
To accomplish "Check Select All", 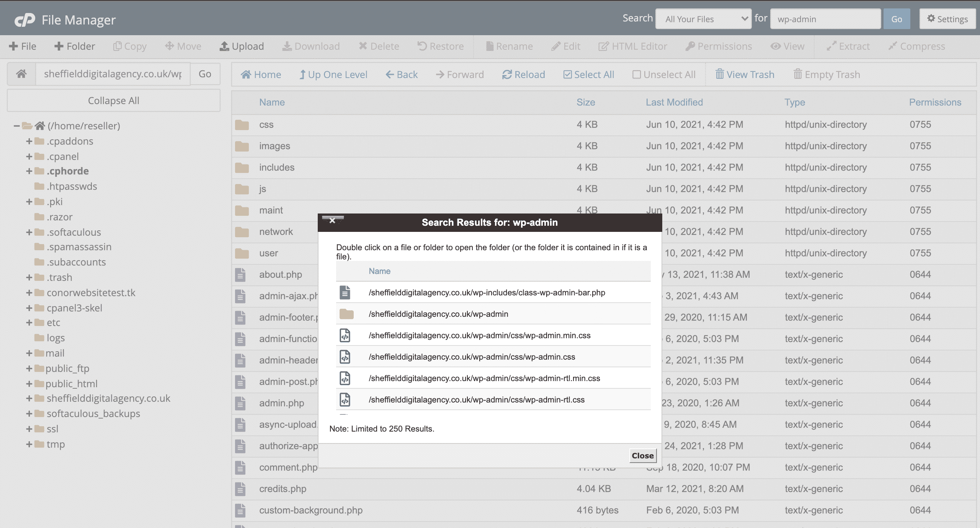I will pos(589,75).
